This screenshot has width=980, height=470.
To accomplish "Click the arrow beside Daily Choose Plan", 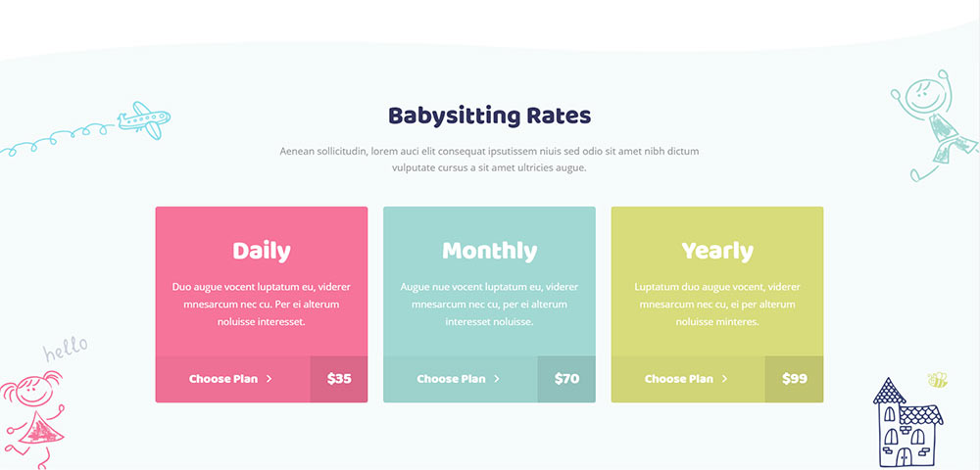I will point(269,379).
